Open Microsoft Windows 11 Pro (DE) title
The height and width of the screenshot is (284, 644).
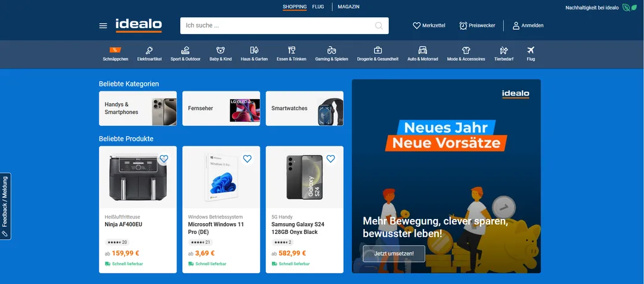(216, 228)
